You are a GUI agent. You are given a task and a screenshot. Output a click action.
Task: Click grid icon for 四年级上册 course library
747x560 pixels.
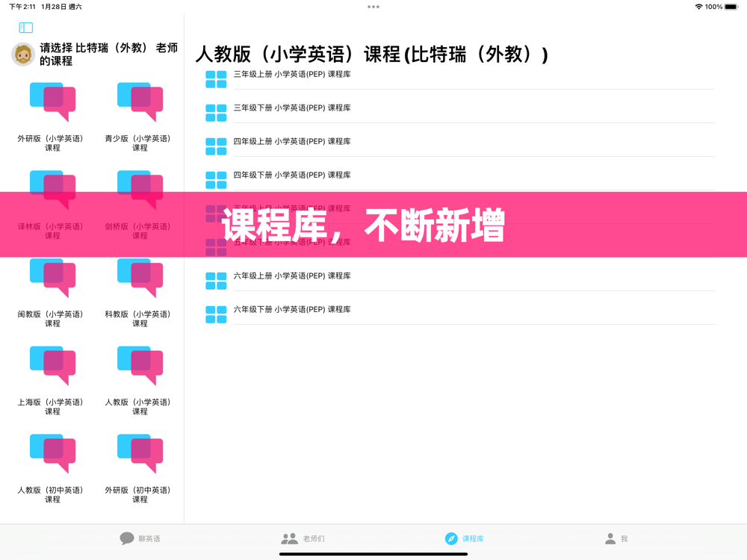216,146
